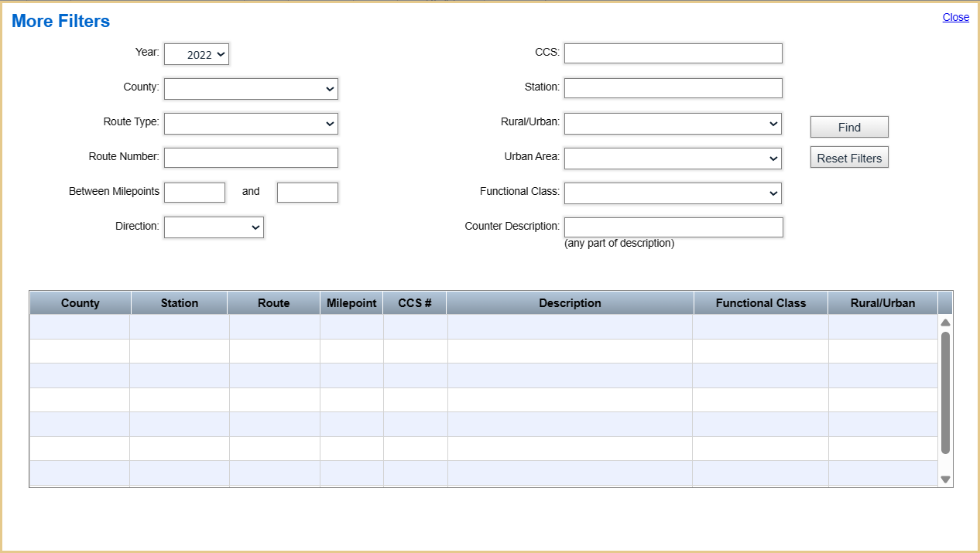Click the CCS text field
980x553 pixels.
pyautogui.click(x=672, y=53)
